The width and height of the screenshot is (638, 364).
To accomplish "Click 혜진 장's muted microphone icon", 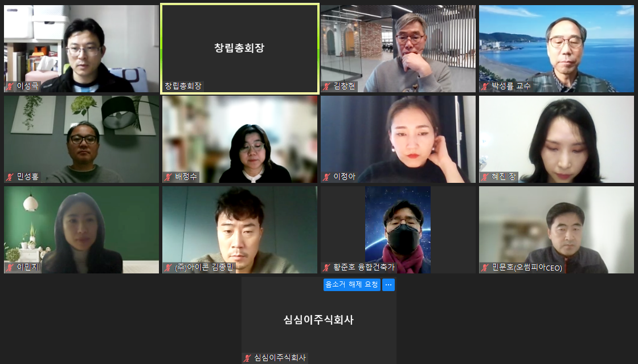I will click(485, 177).
